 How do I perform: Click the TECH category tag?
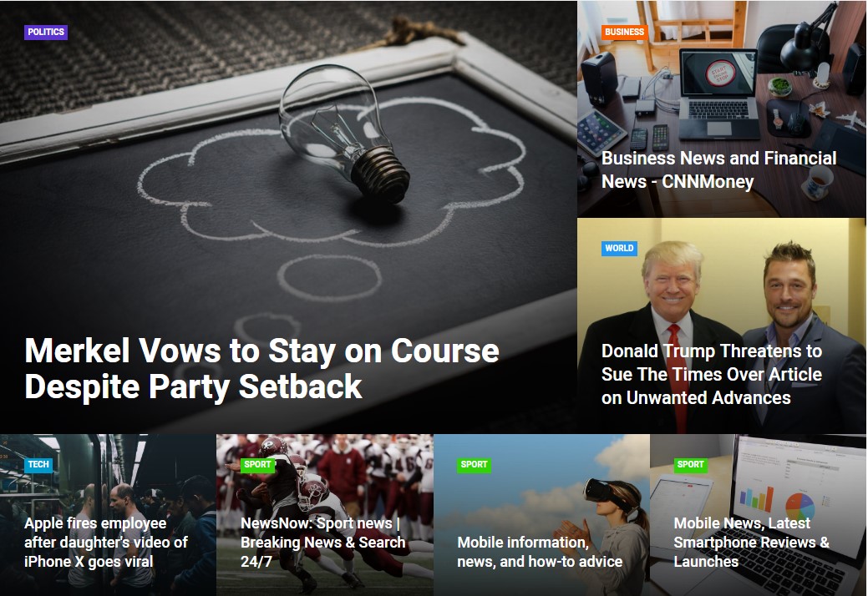38,464
